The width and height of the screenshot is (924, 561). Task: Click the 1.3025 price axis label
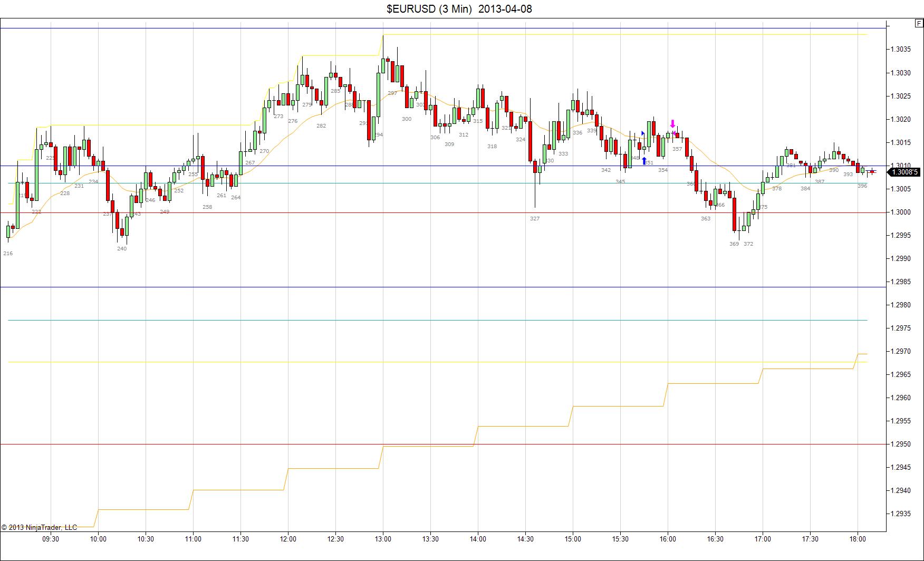pyautogui.click(x=900, y=96)
